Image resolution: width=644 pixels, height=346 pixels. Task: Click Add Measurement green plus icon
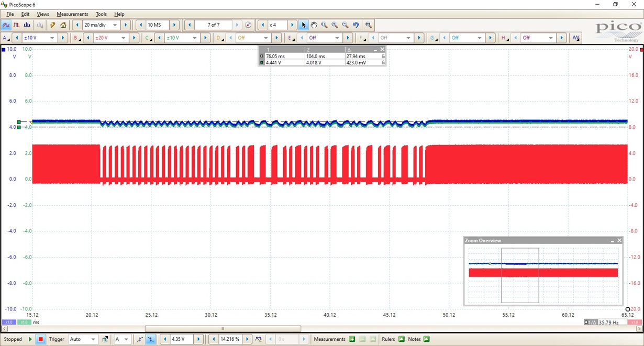point(352,339)
